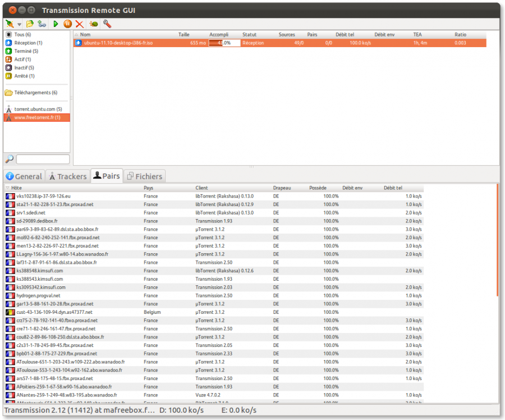The width and height of the screenshot is (505, 420).
Task: Click the Vuze 4.7.0.2 client cell
Action: tap(208, 395)
